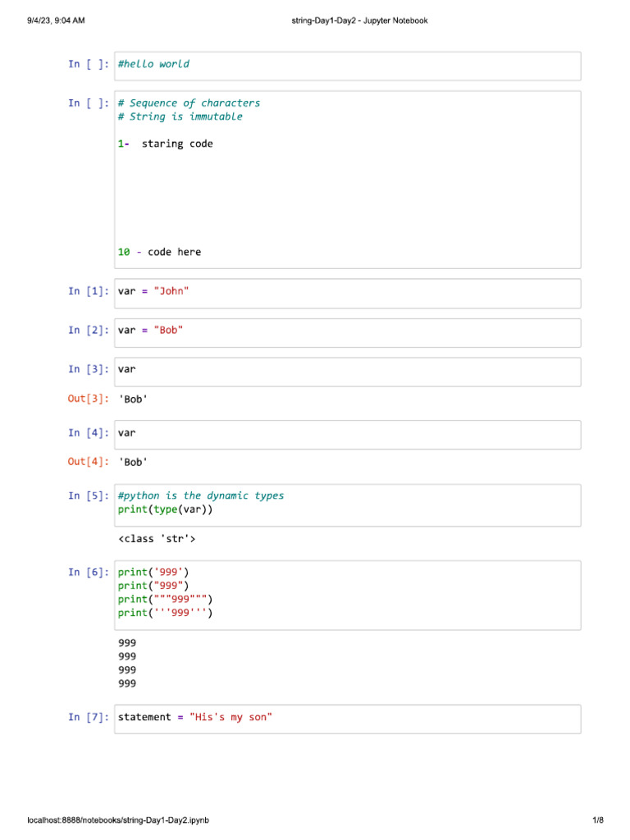Click the print('''999''') line in cell 6
Image resolution: width=630 pixels, height=840 pixels.
pos(165,613)
